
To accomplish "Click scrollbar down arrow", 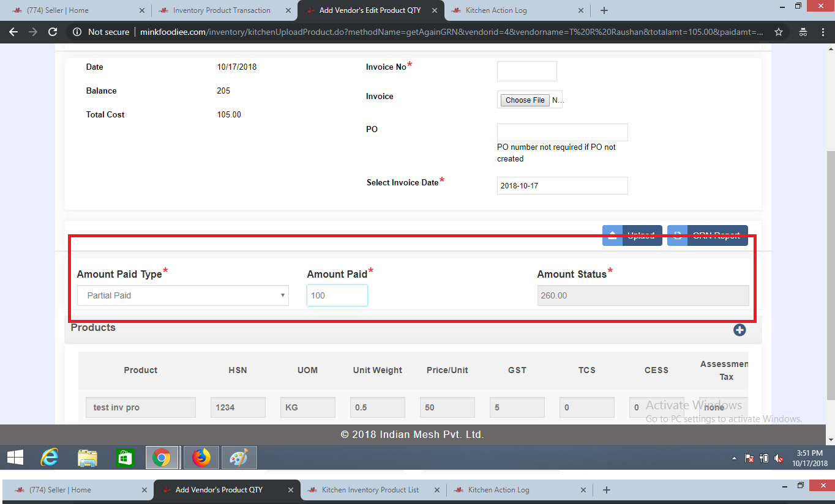I will [830, 440].
